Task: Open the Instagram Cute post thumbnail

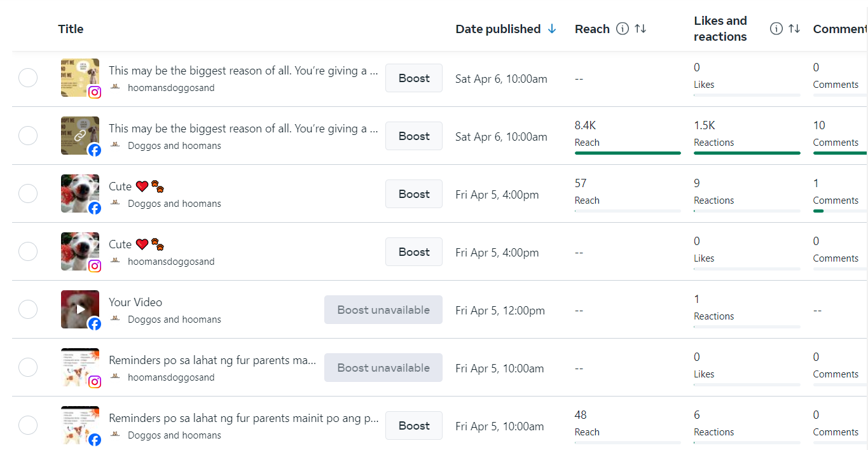Action: point(79,251)
